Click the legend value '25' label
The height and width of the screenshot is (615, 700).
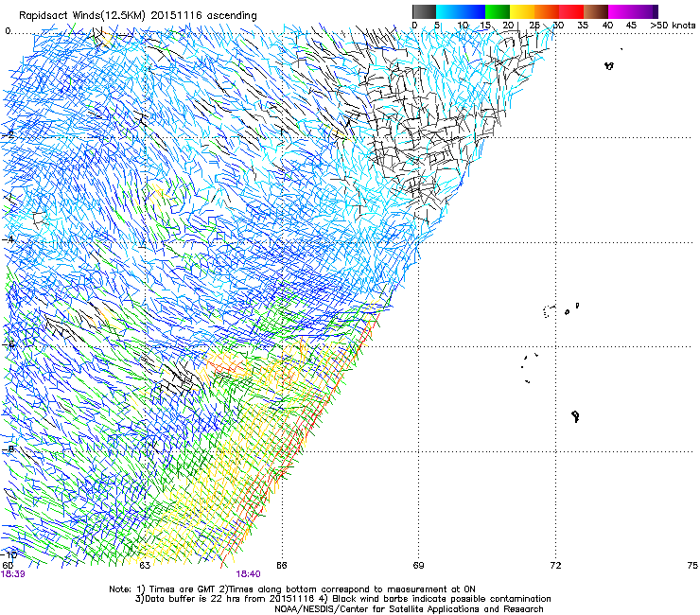[x=534, y=26]
